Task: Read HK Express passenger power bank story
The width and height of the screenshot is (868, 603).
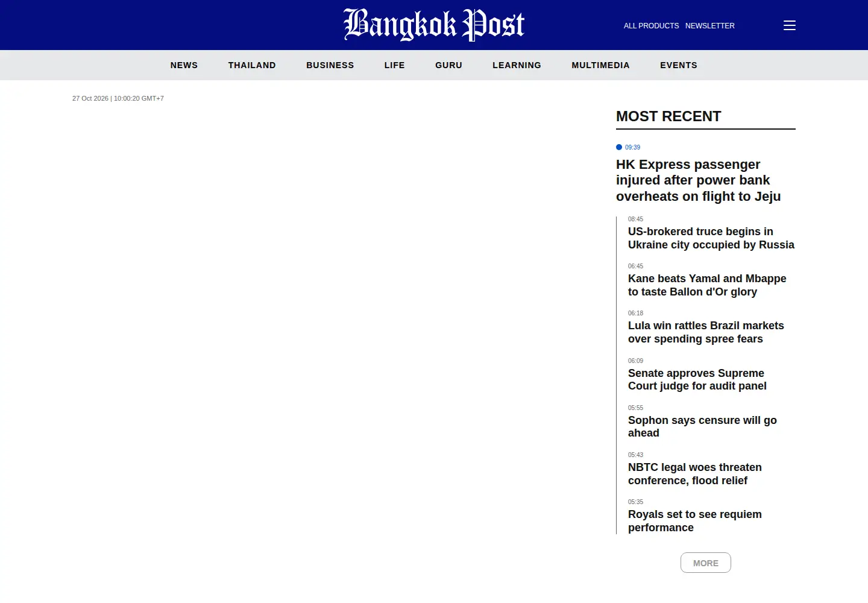Action: click(699, 180)
